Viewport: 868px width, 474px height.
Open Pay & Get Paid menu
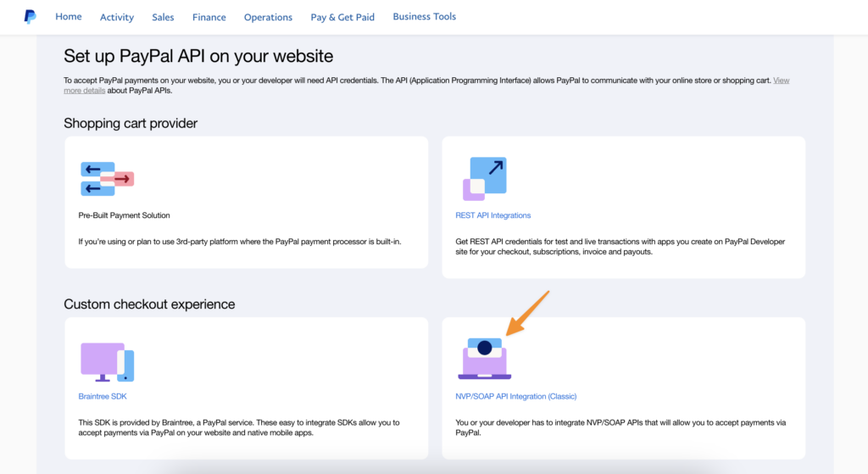point(342,17)
